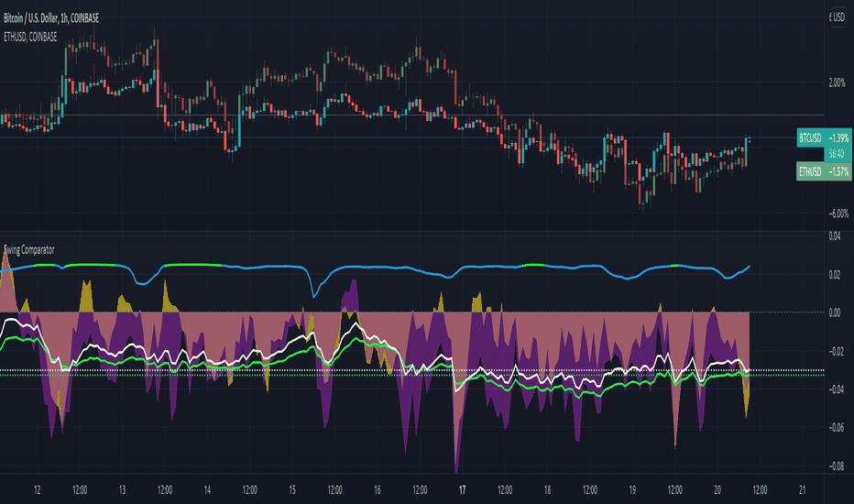Click the -0.08 indicator scale label

pos(835,466)
